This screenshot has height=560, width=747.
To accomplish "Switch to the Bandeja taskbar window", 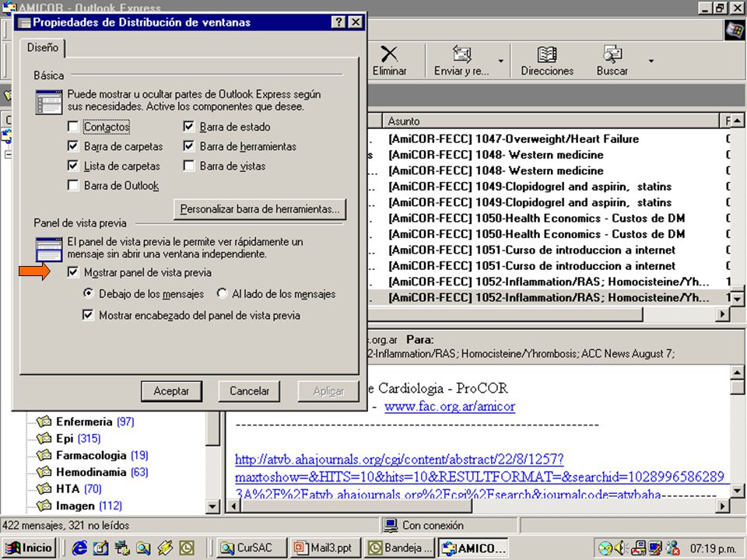I will coord(400,548).
